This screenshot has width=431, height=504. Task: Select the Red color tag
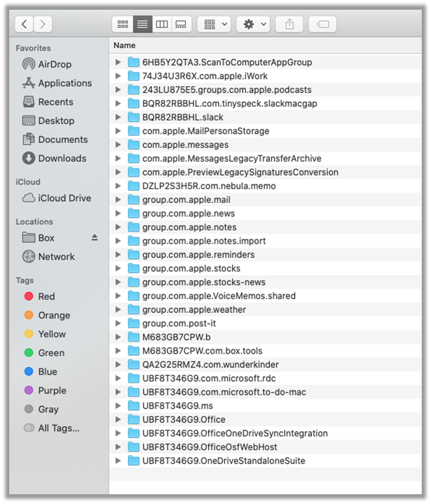coord(46,296)
